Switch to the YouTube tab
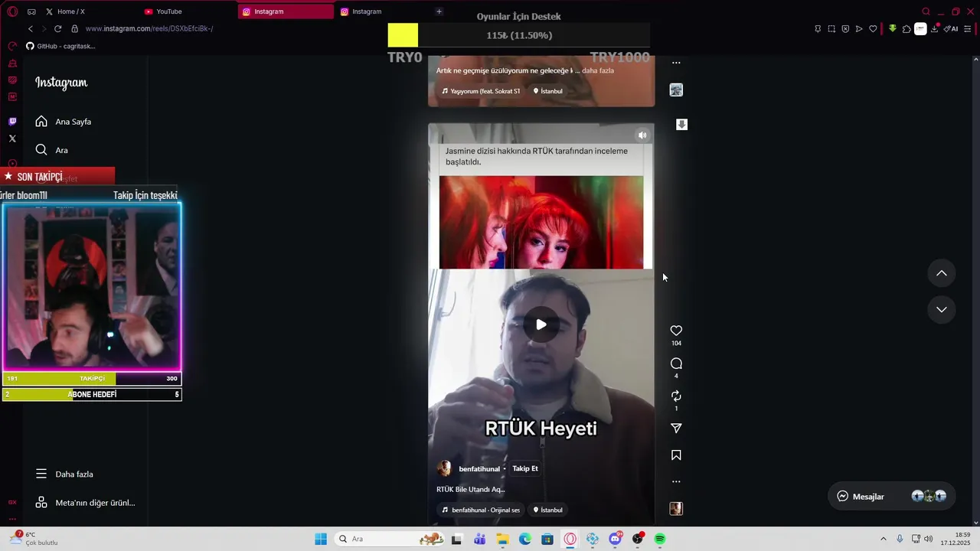The image size is (980, 551). [x=188, y=11]
